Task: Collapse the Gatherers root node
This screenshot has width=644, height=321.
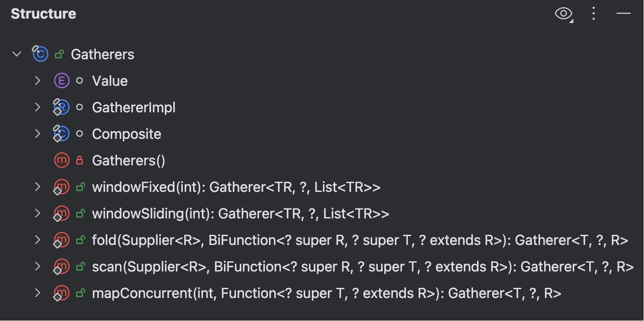Action: point(17,54)
